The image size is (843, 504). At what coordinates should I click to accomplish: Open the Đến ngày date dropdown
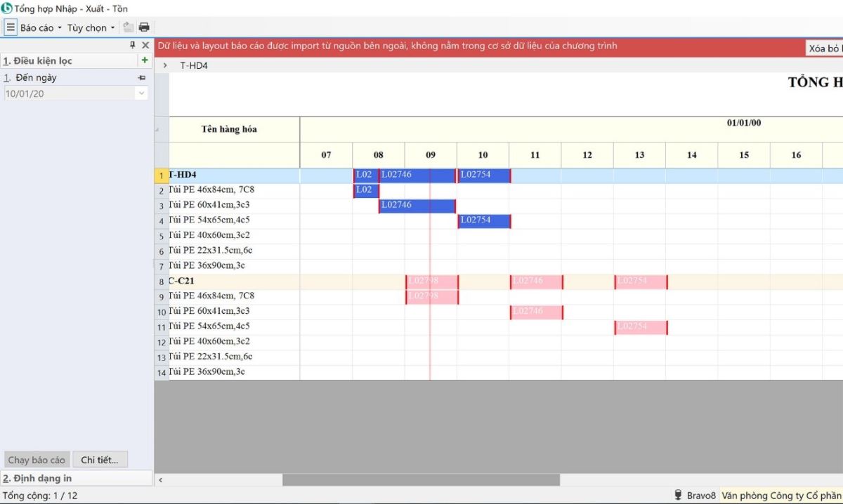141,93
